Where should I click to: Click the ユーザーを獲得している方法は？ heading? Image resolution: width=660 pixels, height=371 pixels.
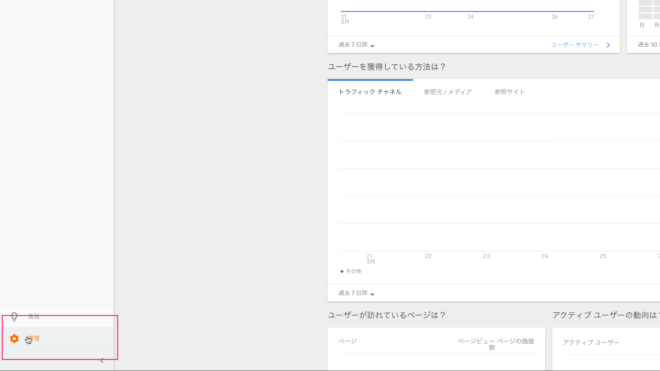click(x=387, y=67)
